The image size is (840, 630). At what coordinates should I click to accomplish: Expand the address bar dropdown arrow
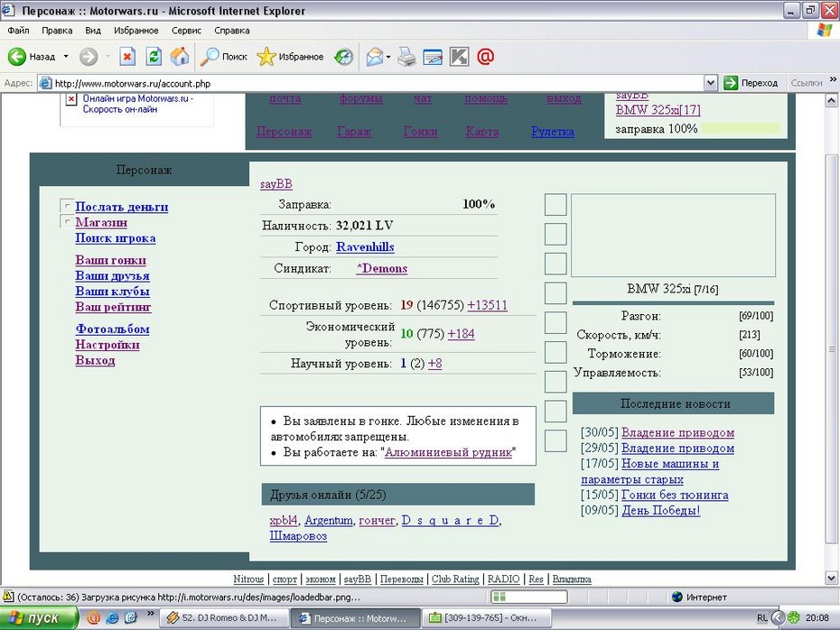(710, 83)
